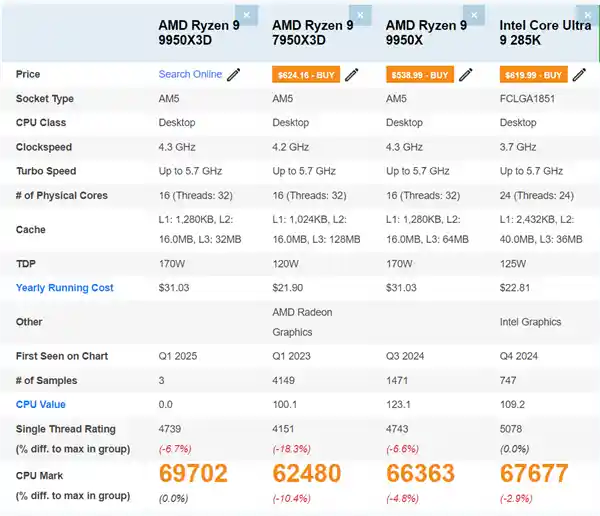600x516 pixels.
Task: Click the 747 samples value
Action: click(x=508, y=380)
